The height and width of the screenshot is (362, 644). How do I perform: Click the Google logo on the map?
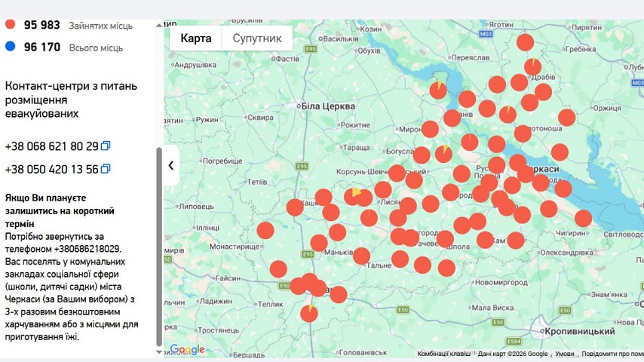pos(187,350)
